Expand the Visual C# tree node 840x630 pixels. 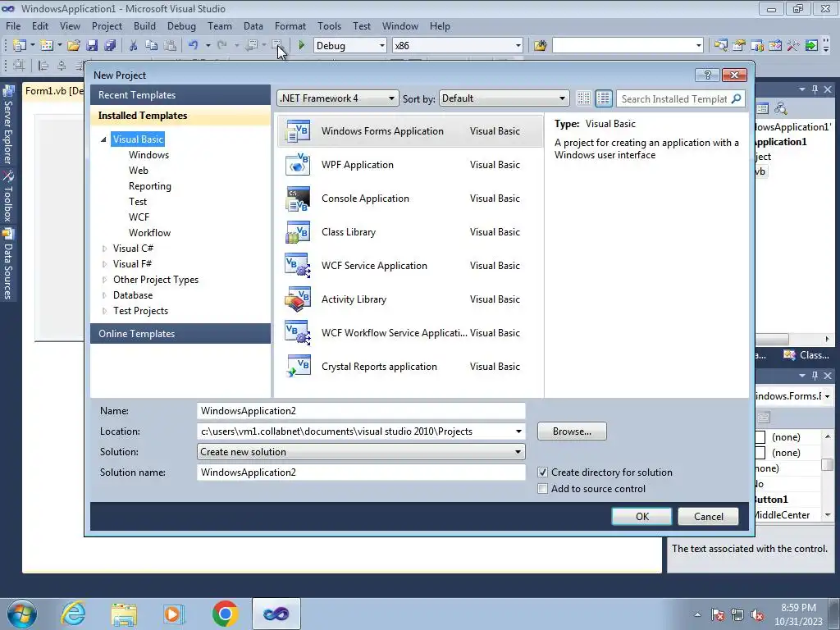point(104,249)
